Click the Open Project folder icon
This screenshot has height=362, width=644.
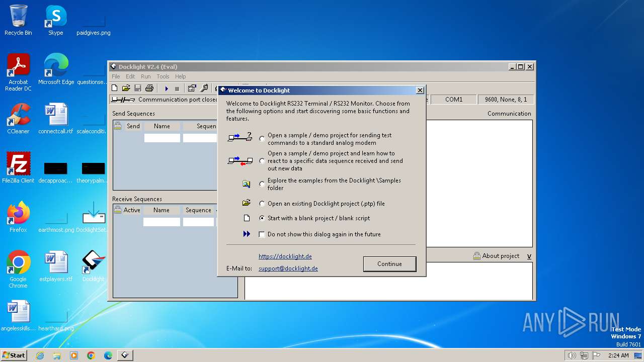[126, 88]
